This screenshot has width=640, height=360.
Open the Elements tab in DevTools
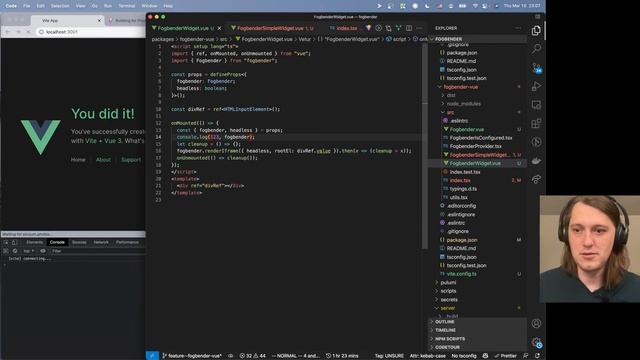35,242
